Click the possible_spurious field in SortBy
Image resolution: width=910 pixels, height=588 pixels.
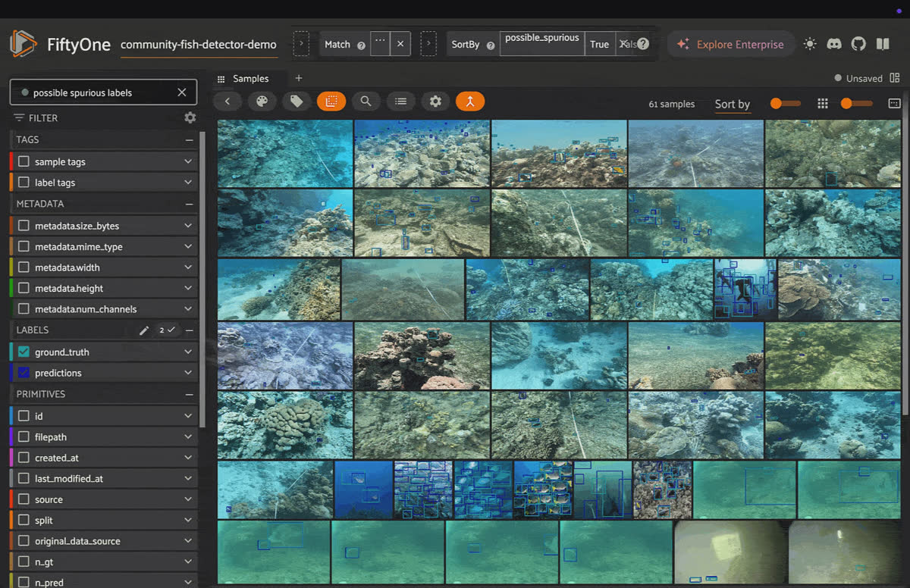(x=542, y=44)
